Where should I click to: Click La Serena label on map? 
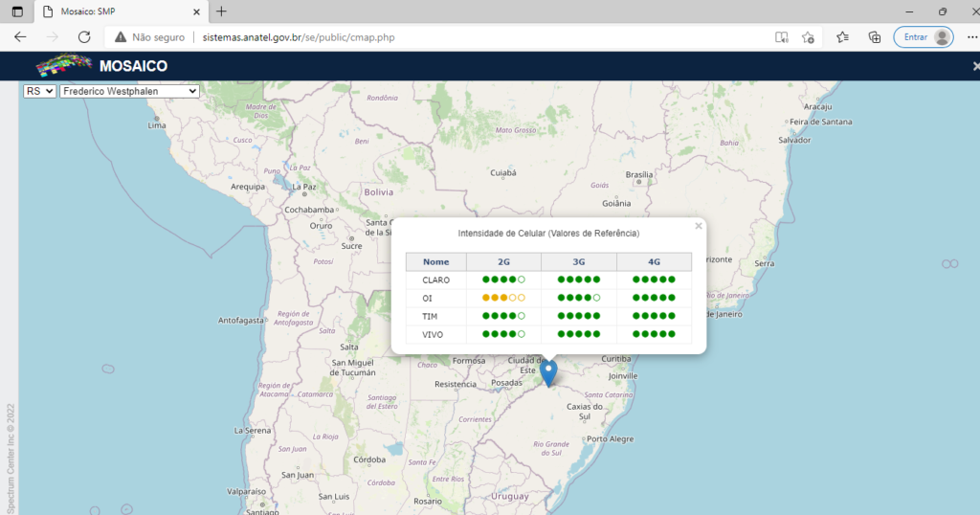(x=253, y=430)
